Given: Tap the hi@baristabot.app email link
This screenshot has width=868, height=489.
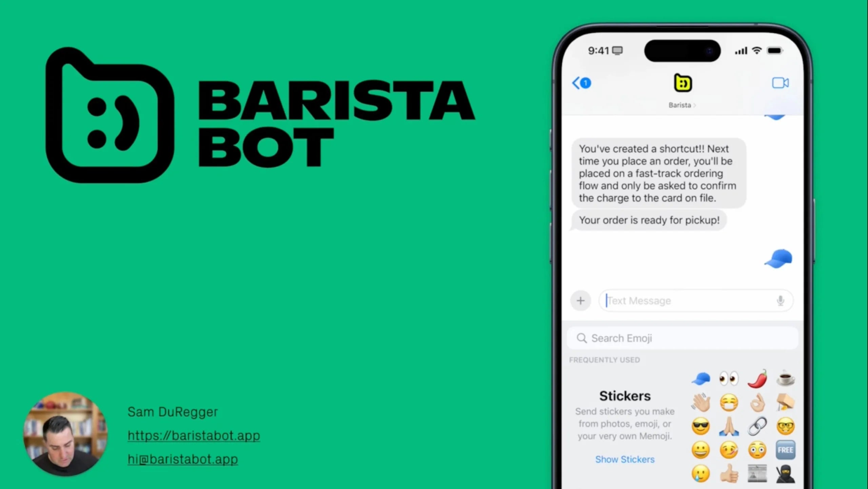Looking at the screenshot, I should [x=183, y=459].
